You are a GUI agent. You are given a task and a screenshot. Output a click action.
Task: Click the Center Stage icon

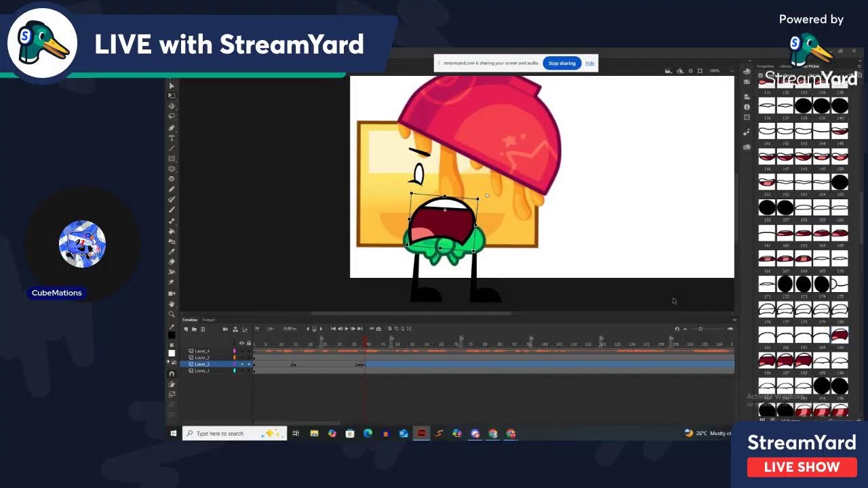pyautogui.click(x=690, y=70)
